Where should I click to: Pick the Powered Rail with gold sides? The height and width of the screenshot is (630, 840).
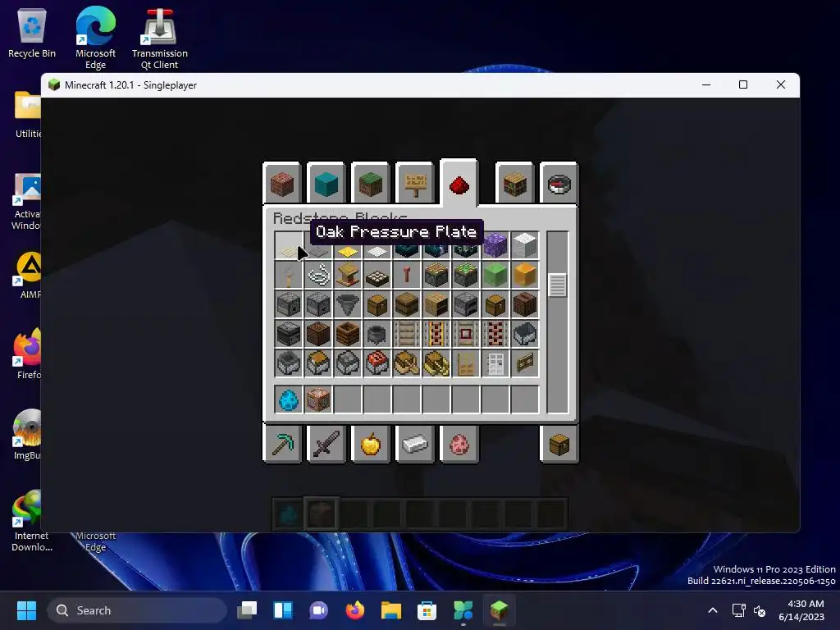coord(436,335)
